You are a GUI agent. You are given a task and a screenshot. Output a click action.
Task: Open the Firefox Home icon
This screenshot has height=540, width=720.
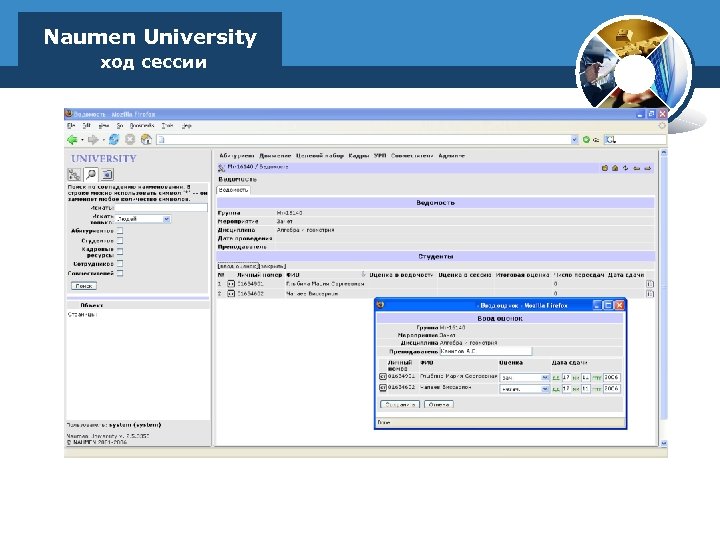pos(146,139)
